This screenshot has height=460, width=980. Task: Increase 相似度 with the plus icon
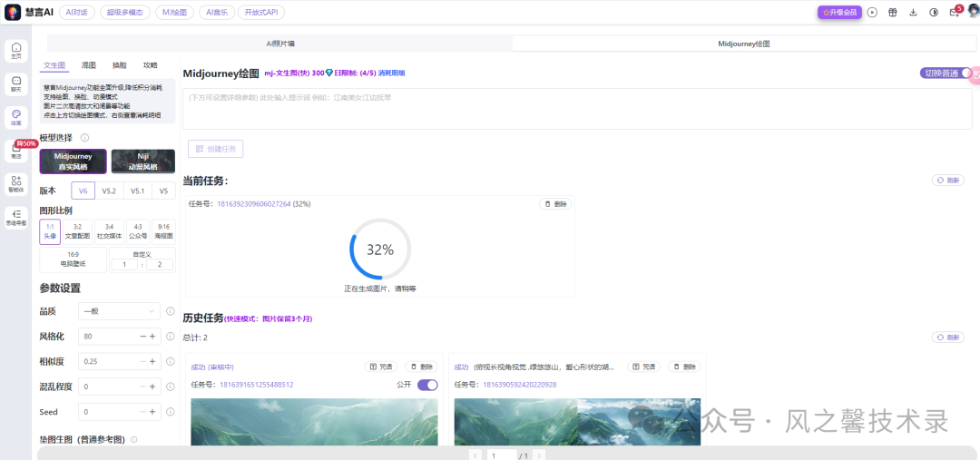tap(152, 361)
